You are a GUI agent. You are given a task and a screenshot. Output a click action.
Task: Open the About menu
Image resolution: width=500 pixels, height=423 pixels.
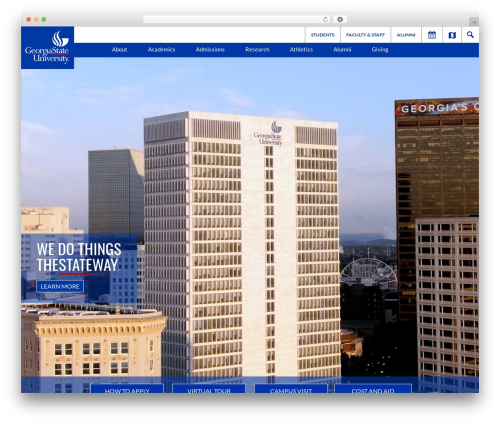tap(119, 50)
